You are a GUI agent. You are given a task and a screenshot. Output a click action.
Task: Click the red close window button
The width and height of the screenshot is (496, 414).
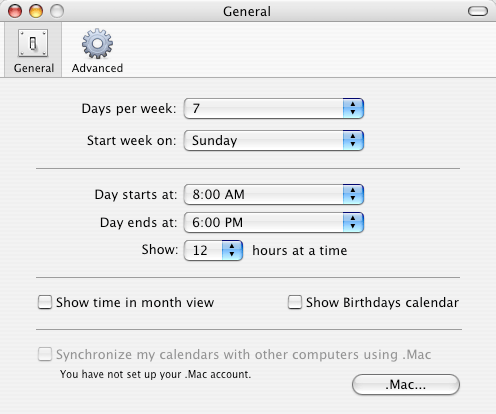[x=15, y=11]
